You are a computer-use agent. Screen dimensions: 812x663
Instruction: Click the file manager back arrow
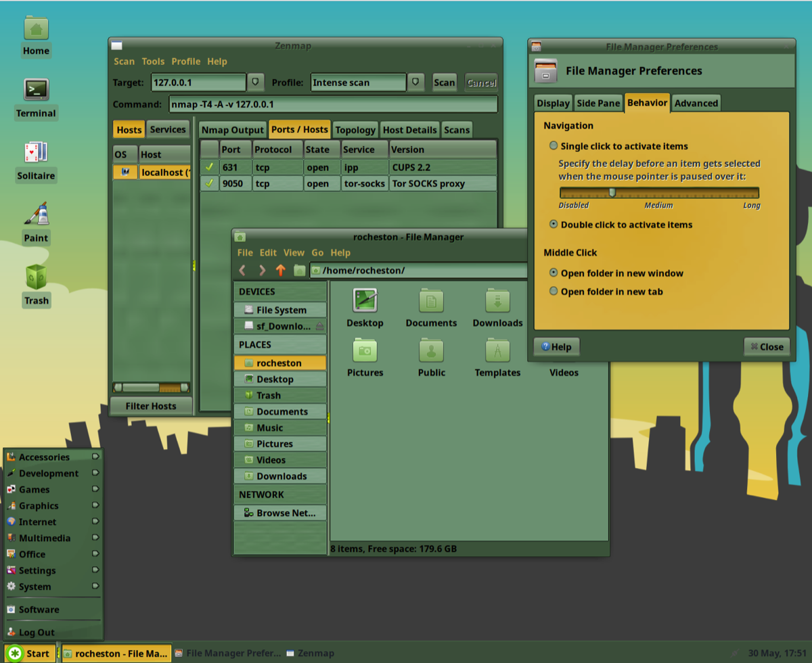(x=243, y=271)
